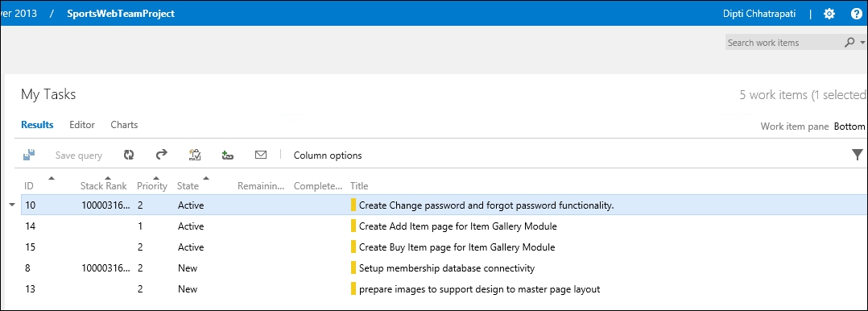The height and width of the screenshot is (311, 868).
Task: Expand row 10 disclosure arrow
Action: pyautogui.click(x=12, y=205)
